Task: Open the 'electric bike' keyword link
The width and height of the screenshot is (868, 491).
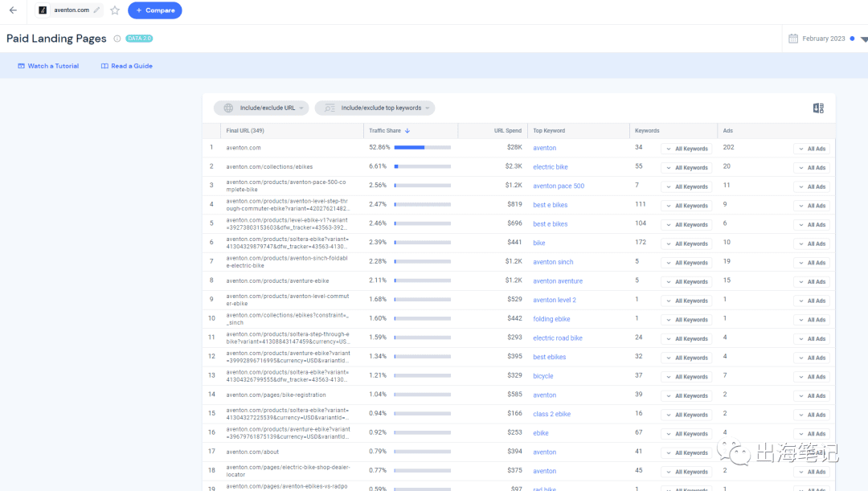Action: point(551,167)
